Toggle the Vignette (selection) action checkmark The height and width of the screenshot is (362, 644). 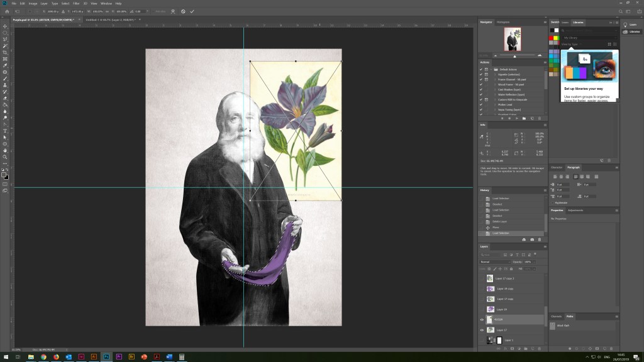coord(481,74)
